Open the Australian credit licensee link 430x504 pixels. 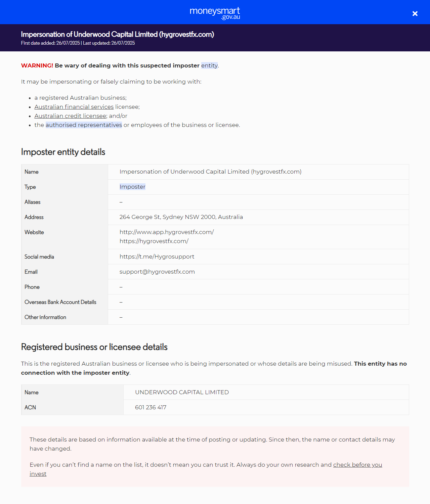coord(70,116)
